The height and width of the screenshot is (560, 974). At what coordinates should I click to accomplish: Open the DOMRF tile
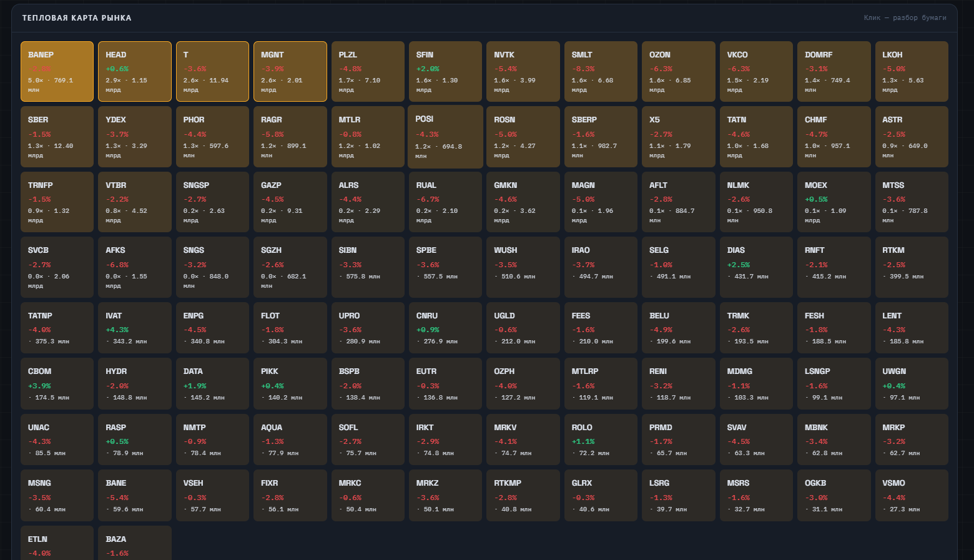click(x=834, y=71)
